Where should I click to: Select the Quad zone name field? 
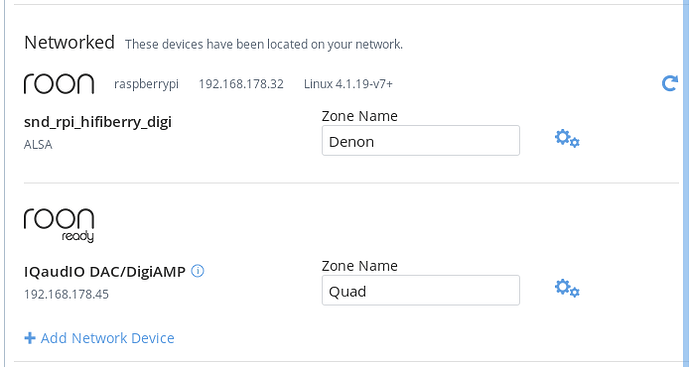(x=421, y=290)
